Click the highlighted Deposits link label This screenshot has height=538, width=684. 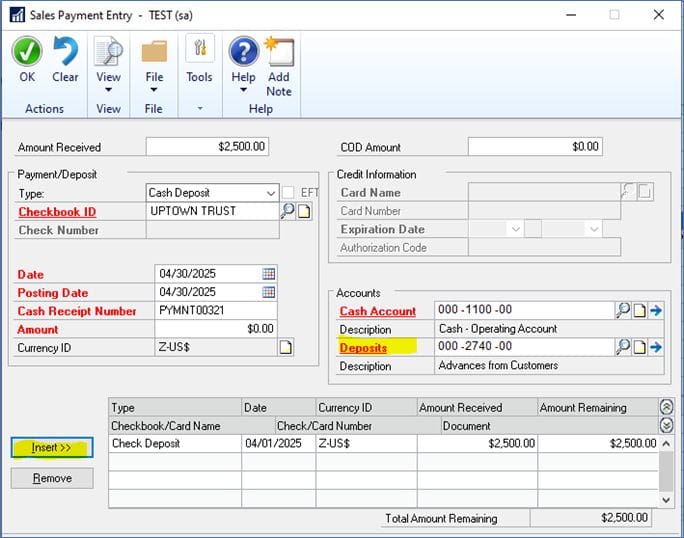tap(363, 348)
